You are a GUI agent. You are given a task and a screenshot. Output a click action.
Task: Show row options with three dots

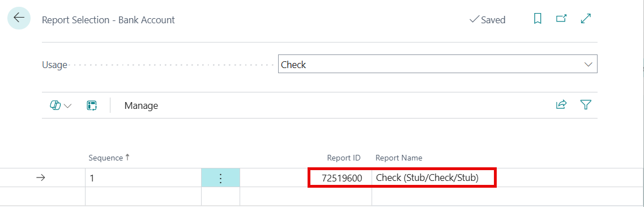(x=220, y=178)
